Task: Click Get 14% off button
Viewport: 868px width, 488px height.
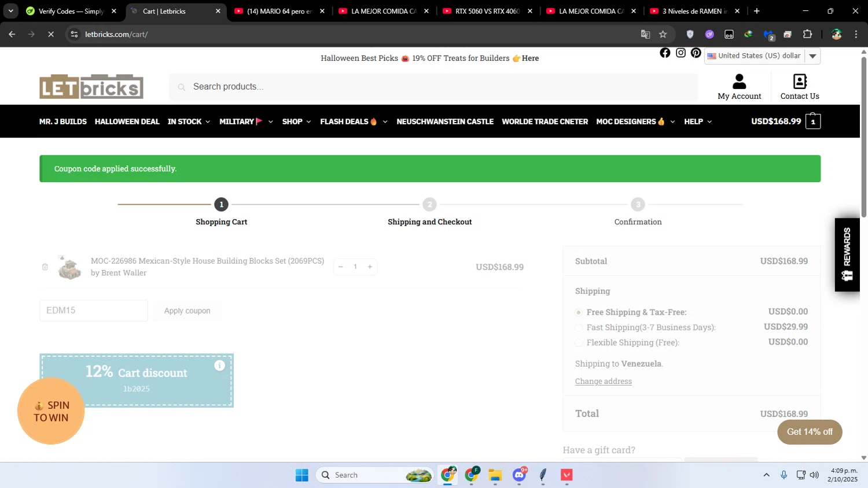Action: 810,432
